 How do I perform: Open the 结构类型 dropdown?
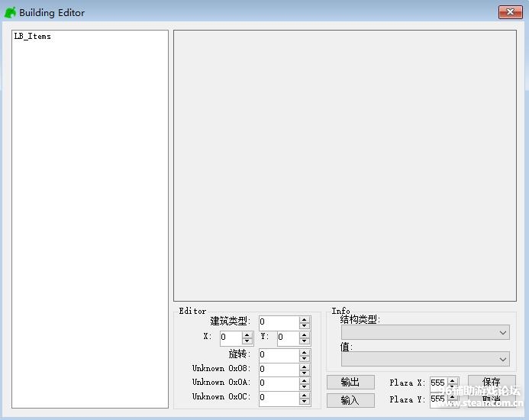point(502,333)
